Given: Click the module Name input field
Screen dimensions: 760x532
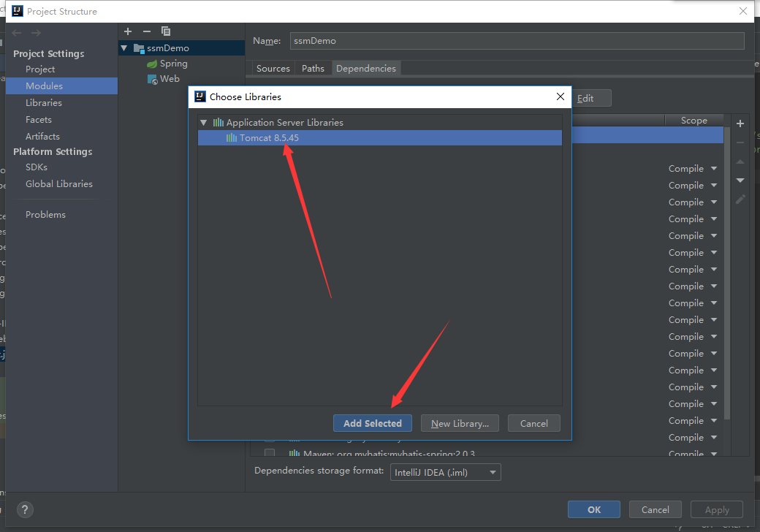Looking at the screenshot, I should click(517, 41).
